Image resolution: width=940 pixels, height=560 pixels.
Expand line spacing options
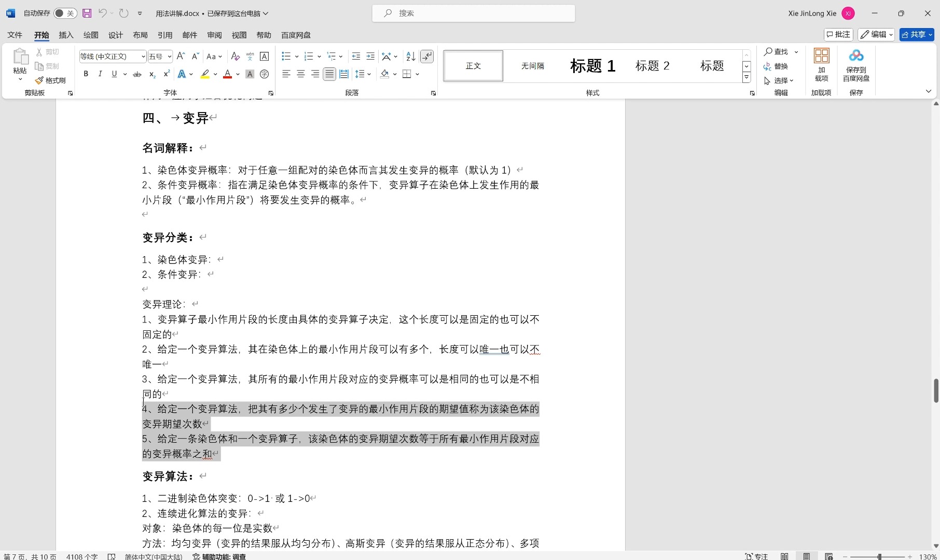(x=369, y=74)
